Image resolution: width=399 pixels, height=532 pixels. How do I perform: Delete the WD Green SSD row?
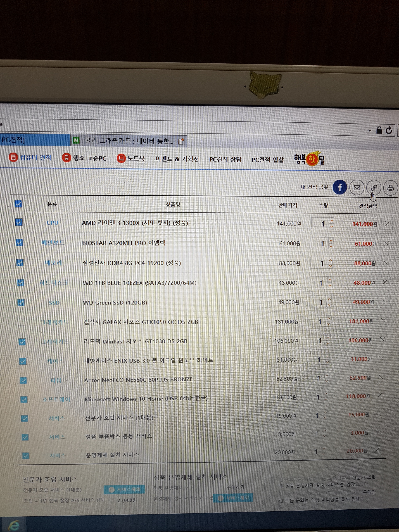(384, 301)
